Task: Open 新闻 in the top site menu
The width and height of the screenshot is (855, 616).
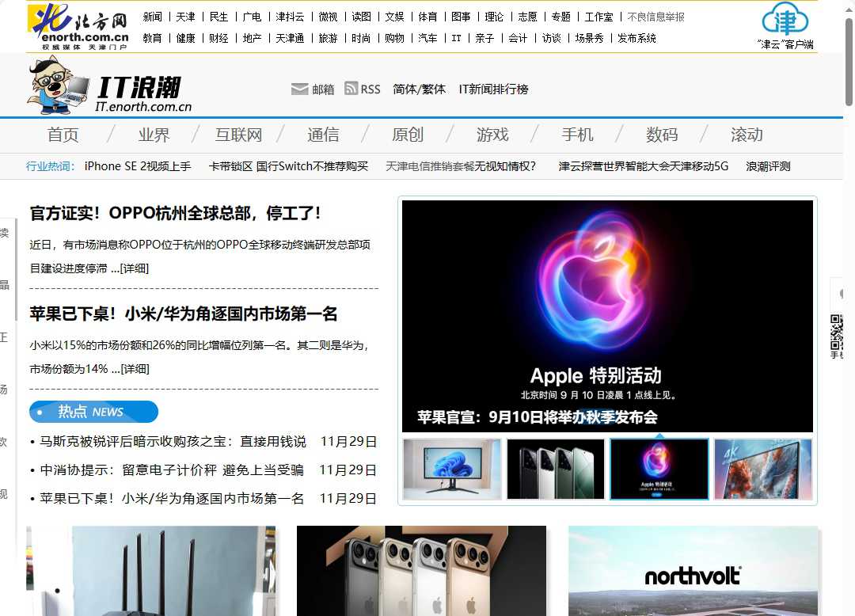Action: point(153,17)
